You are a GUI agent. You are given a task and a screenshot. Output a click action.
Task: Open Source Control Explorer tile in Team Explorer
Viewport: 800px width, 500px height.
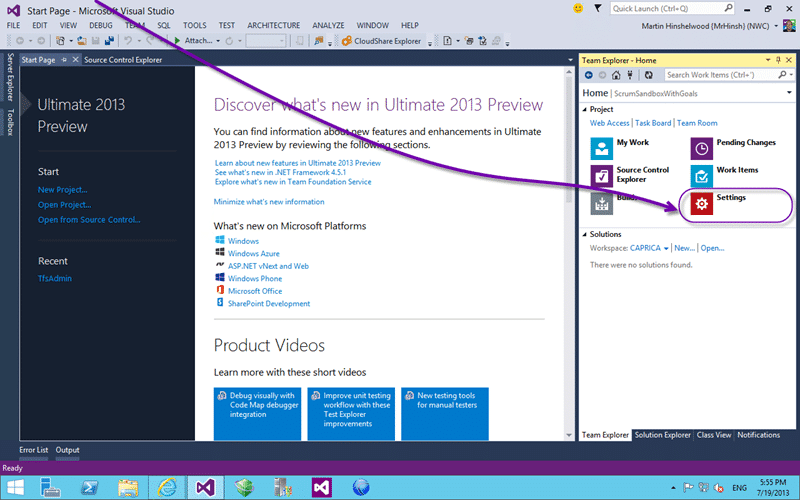pyautogui.click(x=630, y=176)
